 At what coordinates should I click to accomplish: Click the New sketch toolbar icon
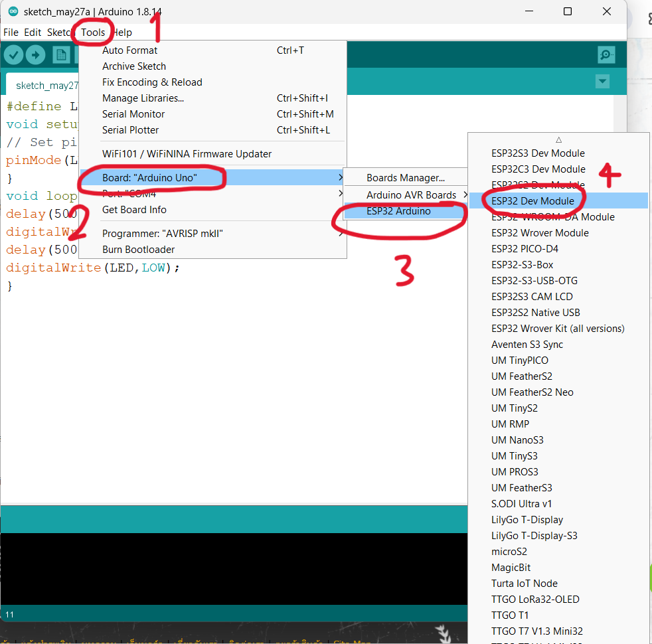pyautogui.click(x=61, y=55)
